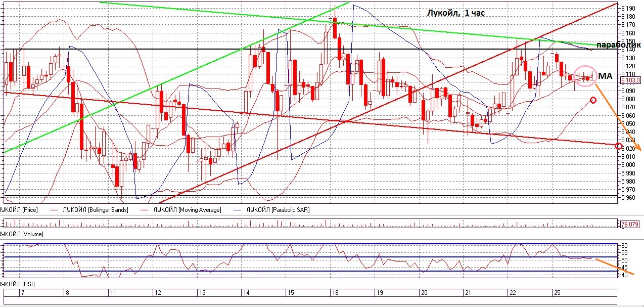Click date label 18 on time axis
The image size is (644, 307).
(x=335, y=293)
